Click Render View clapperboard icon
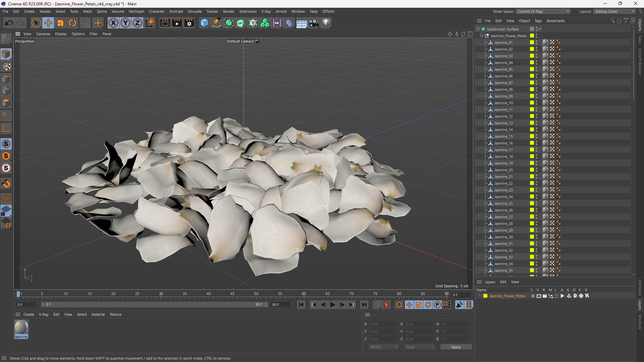This screenshot has width=644, height=362. click(165, 23)
